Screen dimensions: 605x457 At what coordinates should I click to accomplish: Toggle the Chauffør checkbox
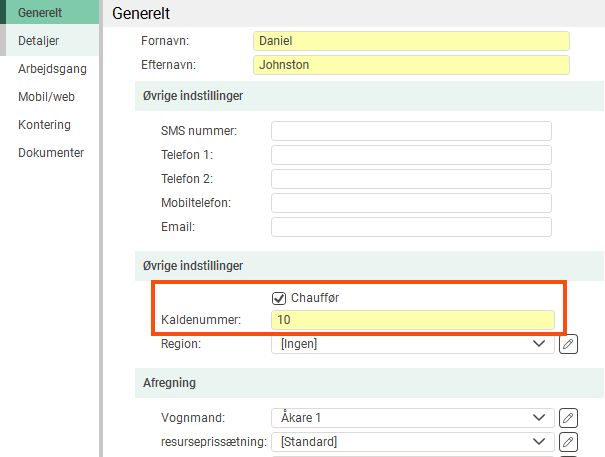point(279,298)
